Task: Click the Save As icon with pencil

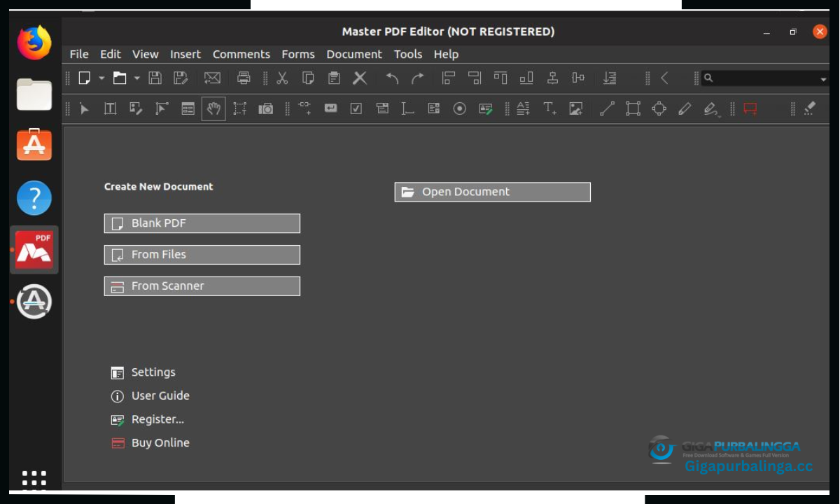Action: pyautogui.click(x=181, y=78)
